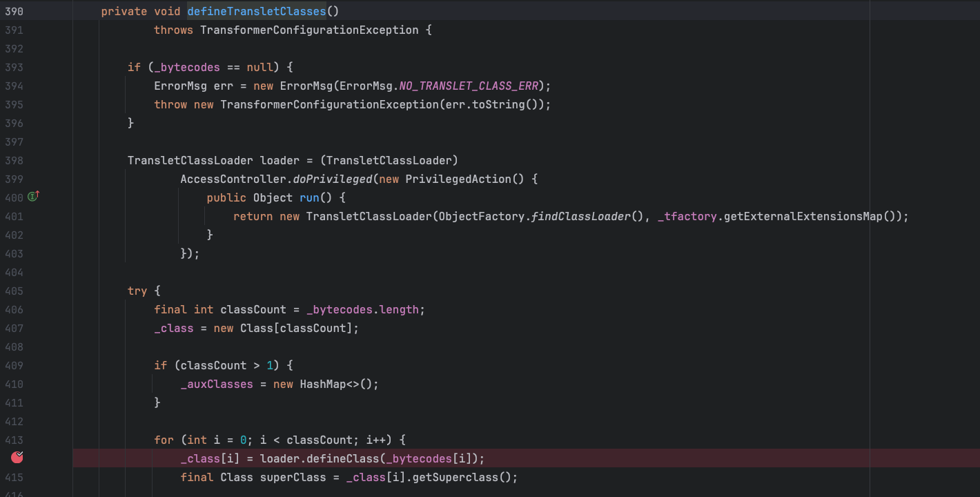Screen dimensions: 980x497
Task: Click the highlighted defineTransletClasses method name
Action: (x=257, y=12)
